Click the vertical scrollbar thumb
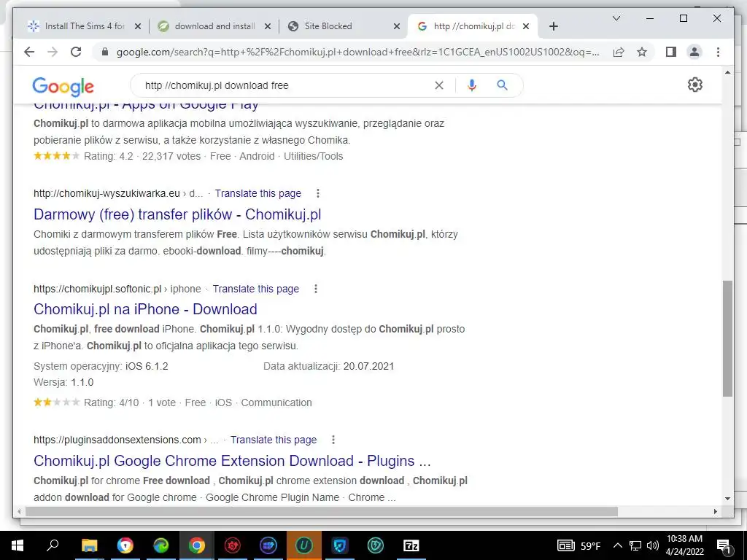Viewport: 747px width, 560px height. point(727,338)
